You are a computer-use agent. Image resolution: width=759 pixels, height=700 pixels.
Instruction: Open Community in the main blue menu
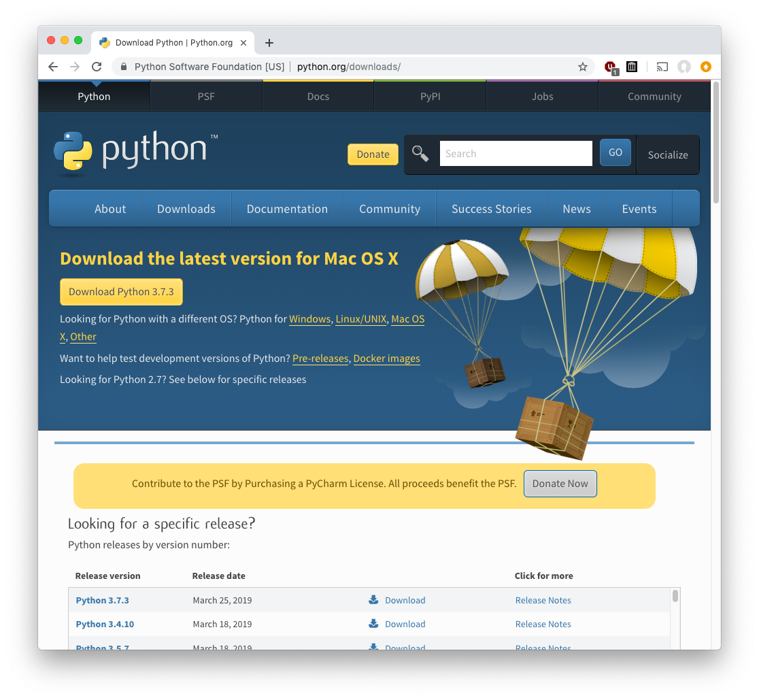point(390,209)
